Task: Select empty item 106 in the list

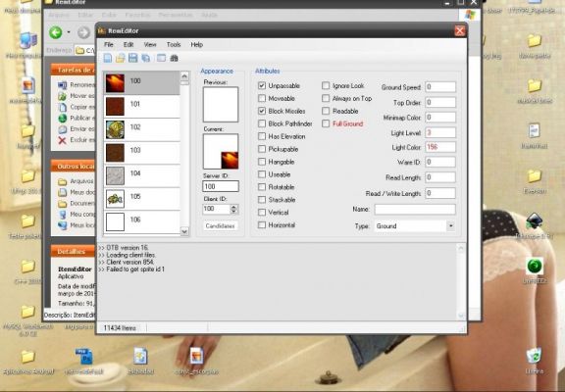Action: tap(141, 221)
